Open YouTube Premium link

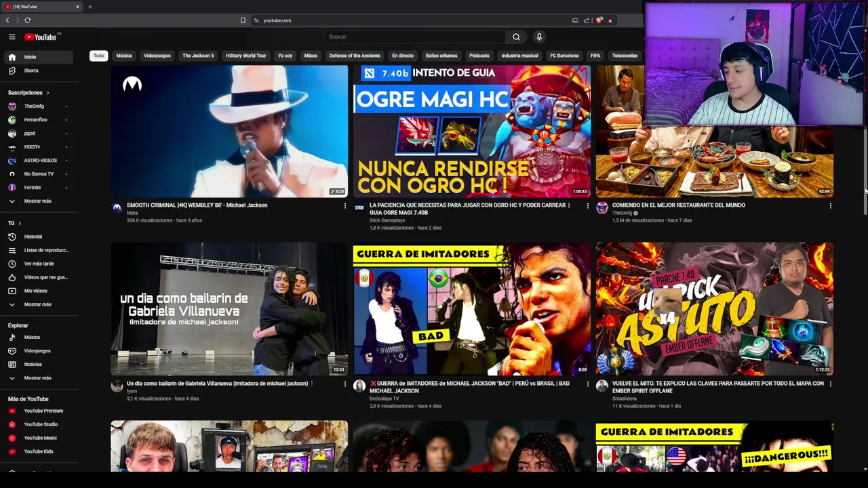coord(39,411)
